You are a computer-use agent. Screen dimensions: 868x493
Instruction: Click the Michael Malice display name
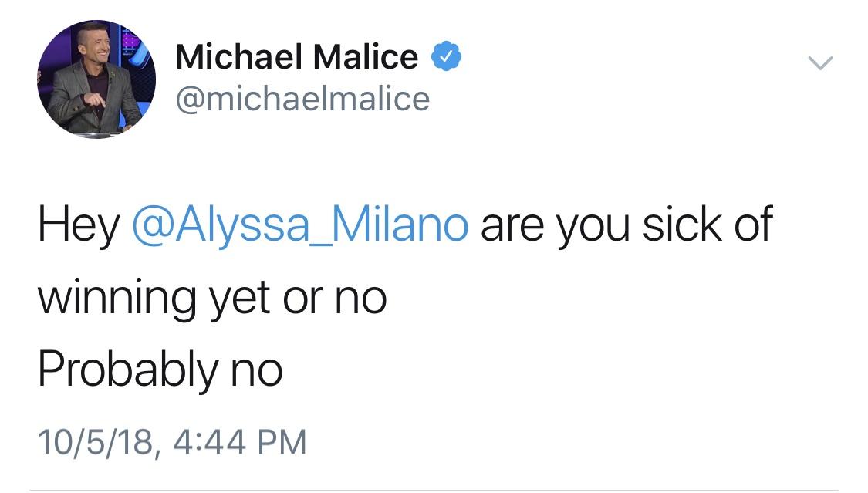pyautogui.click(x=297, y=57)
